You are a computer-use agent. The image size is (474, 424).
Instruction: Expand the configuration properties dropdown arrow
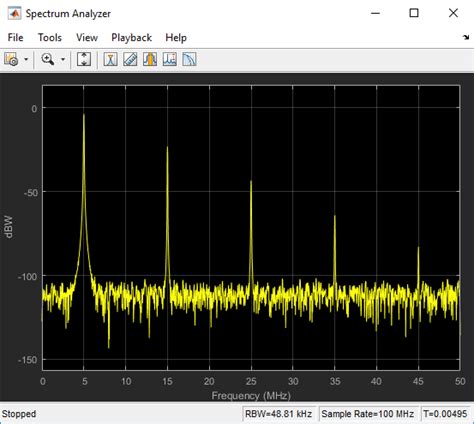point(26,60)
